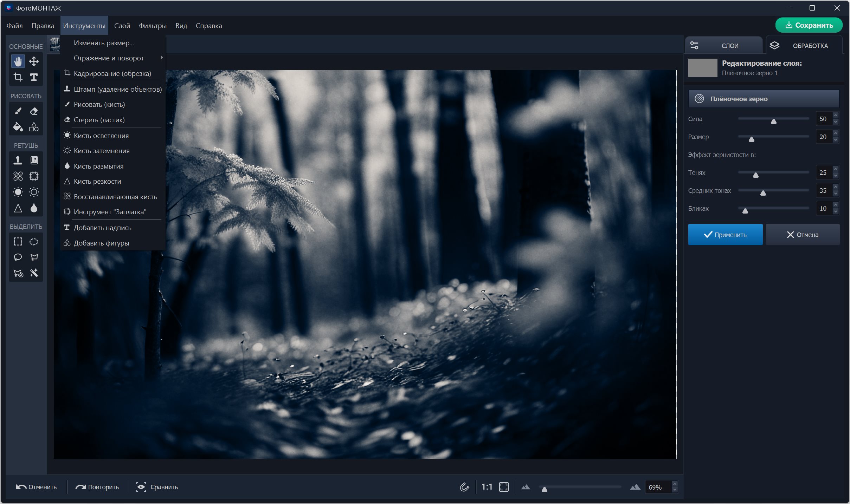The height and width of the screenshot is (504, 850).
Task: Open the Фильтры menu
Action: click(x=153, y=26)
